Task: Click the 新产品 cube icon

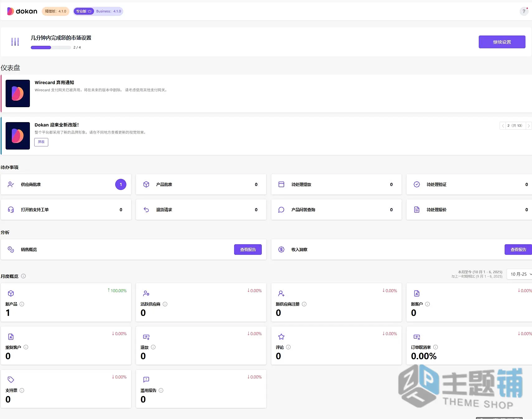Action: 11,293
